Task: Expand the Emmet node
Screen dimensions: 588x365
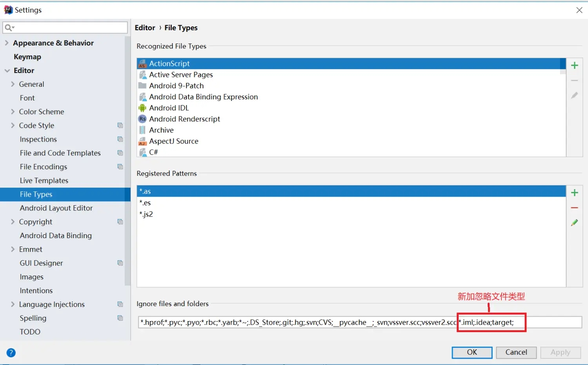Action: tap(13, 249)
